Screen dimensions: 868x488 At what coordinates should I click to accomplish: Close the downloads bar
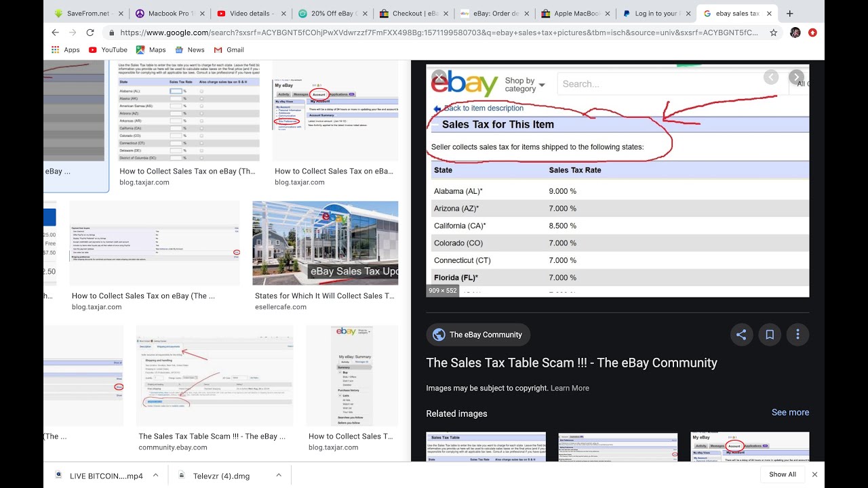pos(814,474)
